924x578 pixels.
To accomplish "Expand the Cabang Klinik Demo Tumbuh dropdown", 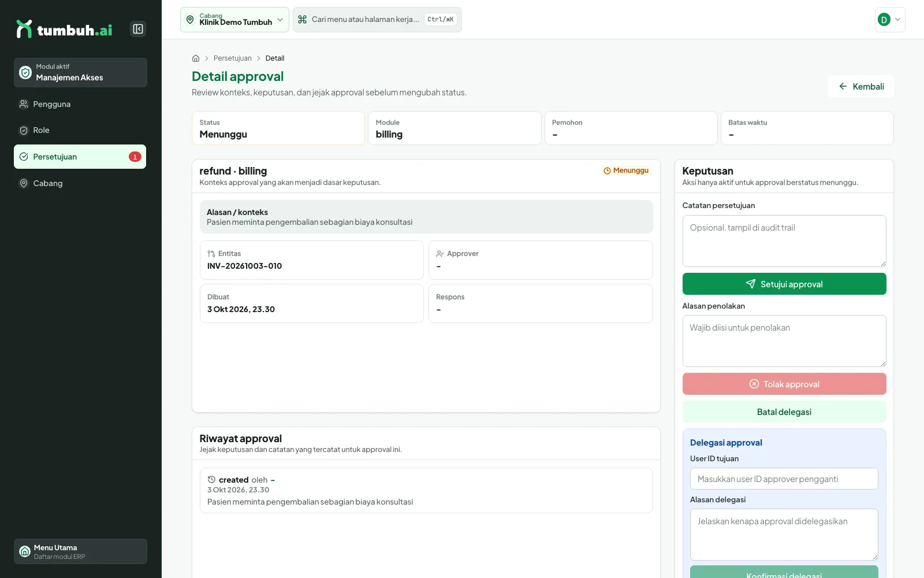I will point(234,20).
